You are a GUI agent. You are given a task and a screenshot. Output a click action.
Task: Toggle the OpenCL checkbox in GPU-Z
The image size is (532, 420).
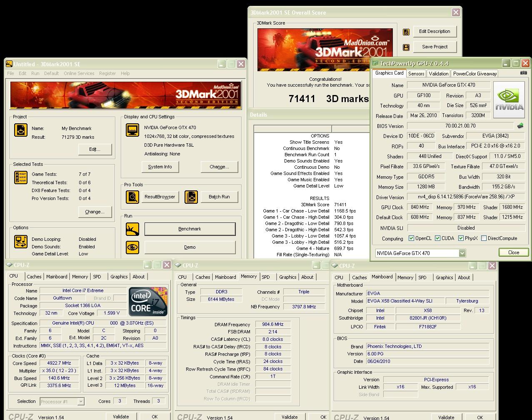[x=411, y=238]
